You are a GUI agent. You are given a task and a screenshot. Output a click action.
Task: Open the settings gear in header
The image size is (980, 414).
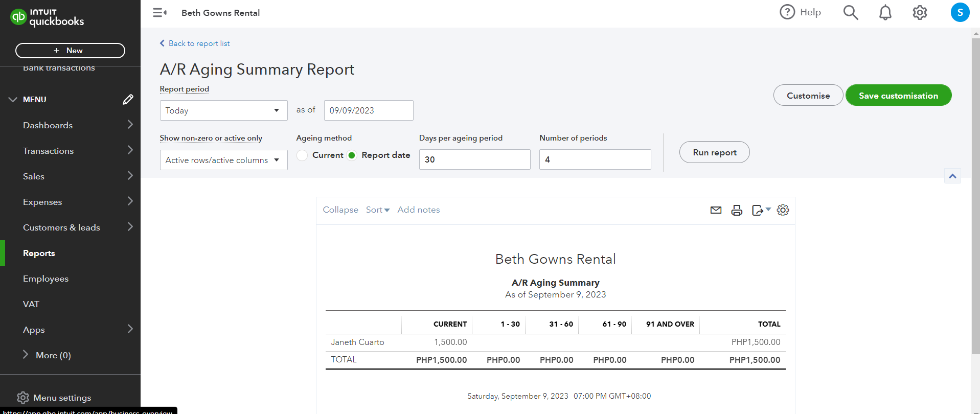point(920,12)
